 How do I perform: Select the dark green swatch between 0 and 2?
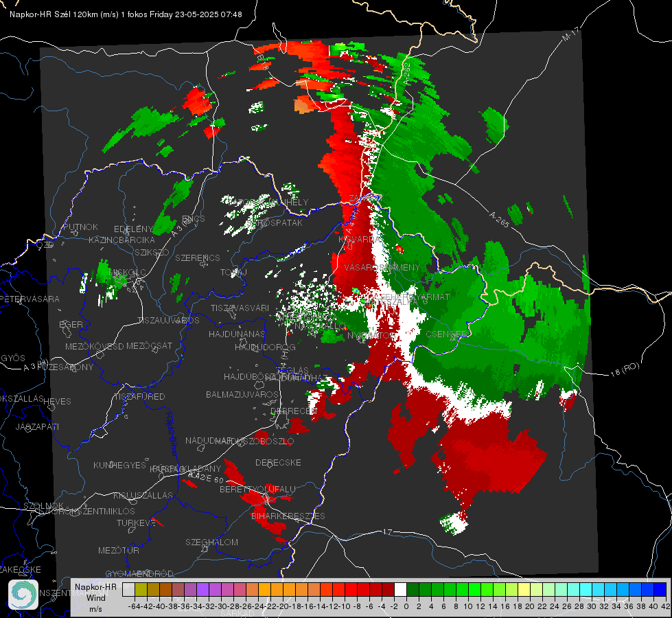(x=413, y=589)
